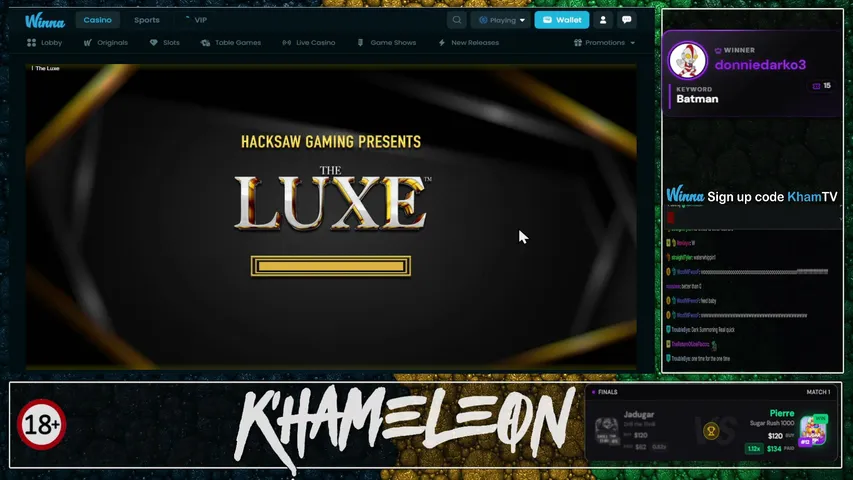
Task: Click the HACKSAW GAMING PRESENTS text
Action: 331,142
